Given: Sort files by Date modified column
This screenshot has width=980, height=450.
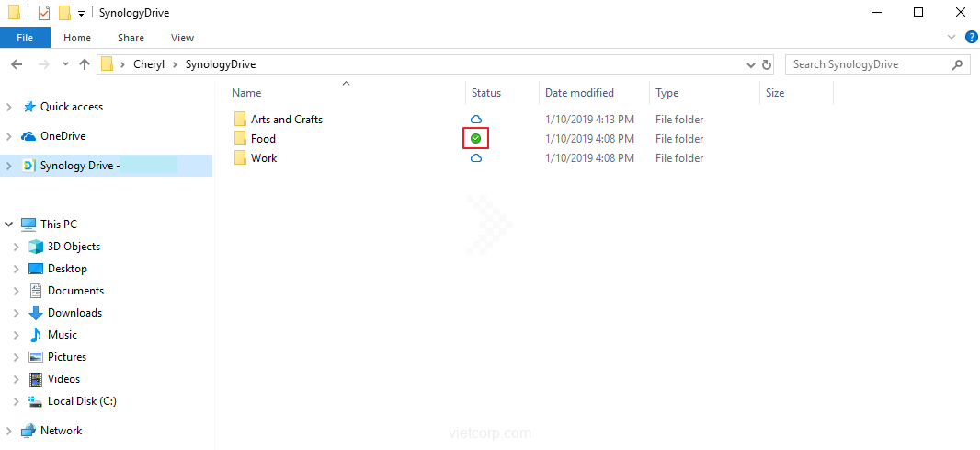Looking at the screenshot, I should [579, 93].
